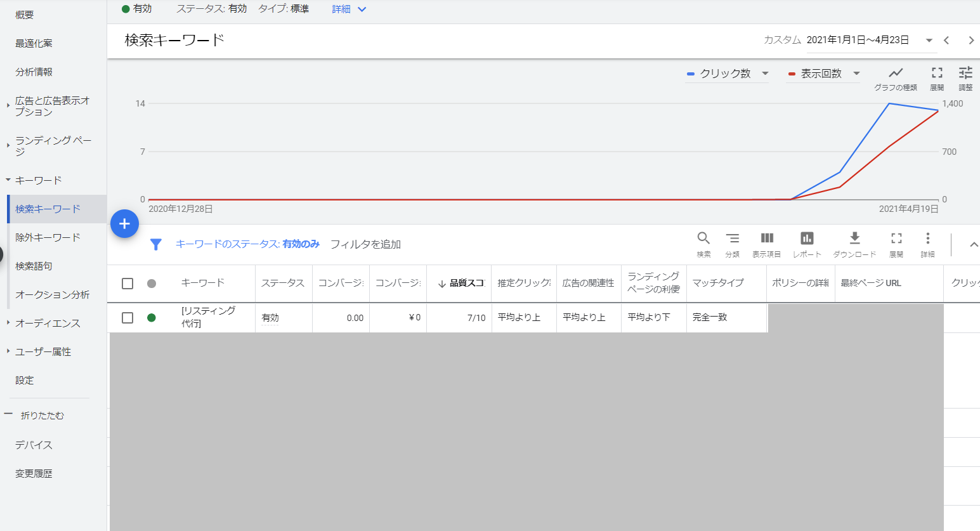Click the マッチタイプ column header
The height and width of the screenshot is (531, 980).
718,283
